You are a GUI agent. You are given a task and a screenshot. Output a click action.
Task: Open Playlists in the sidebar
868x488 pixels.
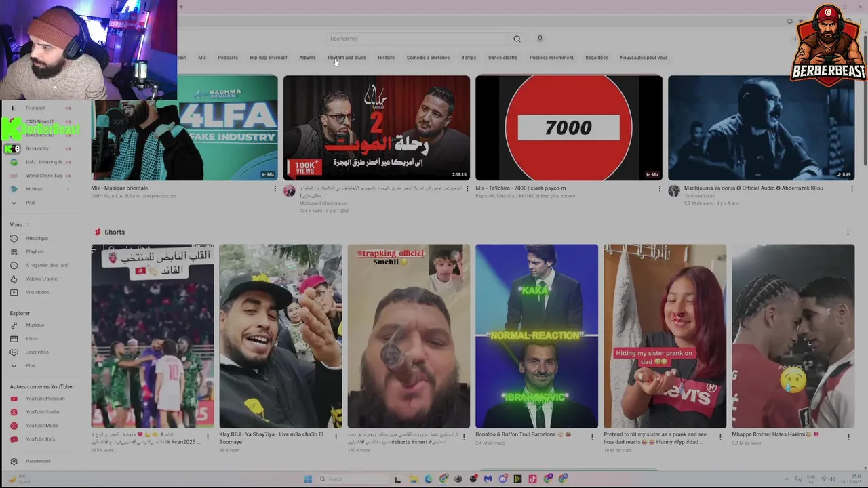click(x=35, y=251)
